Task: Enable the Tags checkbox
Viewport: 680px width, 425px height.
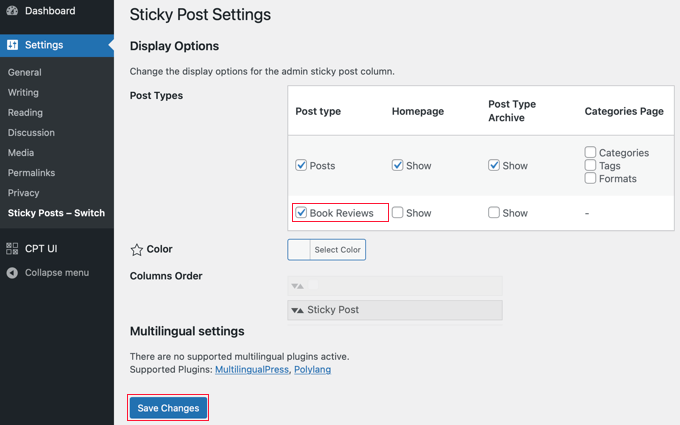Action: (x=591, y=166)
